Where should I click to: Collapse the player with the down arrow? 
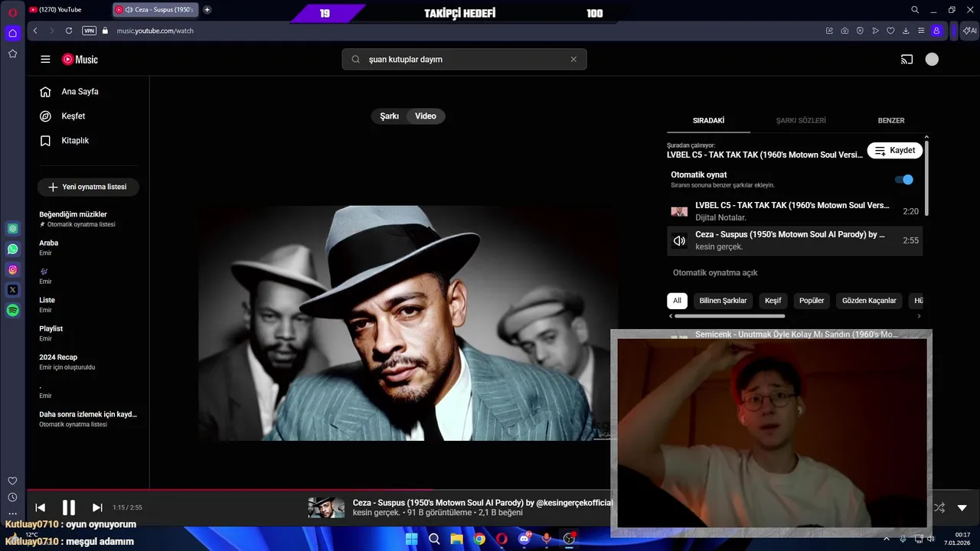click(x=962, y=507)
